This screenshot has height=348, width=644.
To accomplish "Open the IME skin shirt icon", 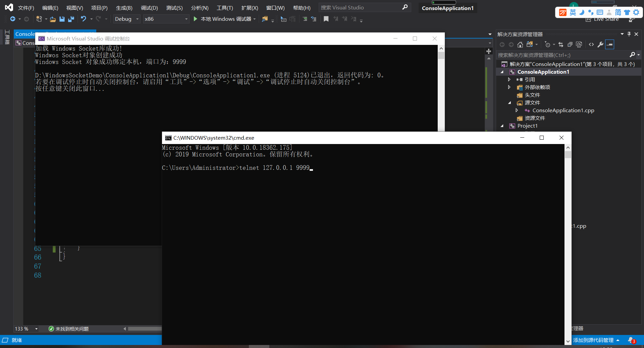I will click(627, 12).
